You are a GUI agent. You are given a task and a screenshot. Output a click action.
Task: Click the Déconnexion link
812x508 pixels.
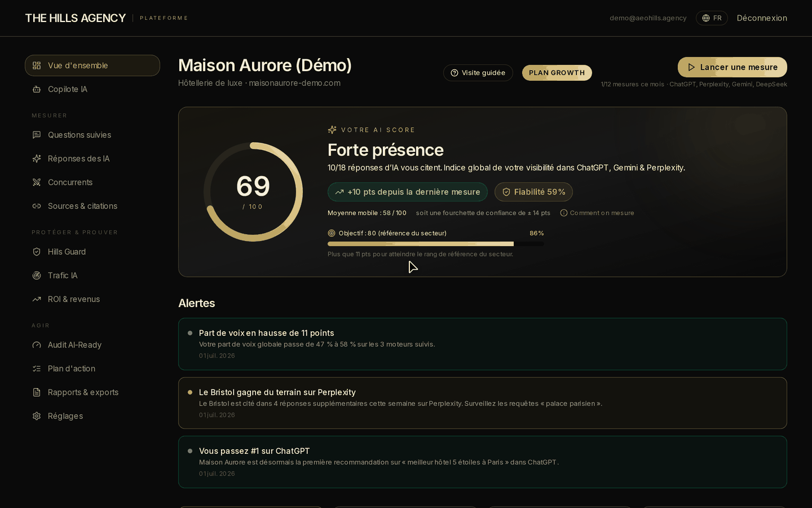coord(762,18)
